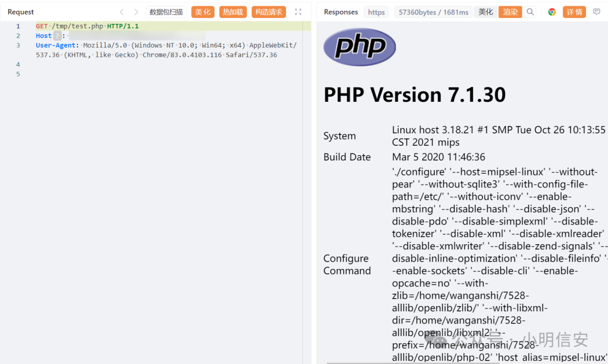This screenshot has width=608, height=364.
Task: Open 详情 details of response
Action: 574,12
